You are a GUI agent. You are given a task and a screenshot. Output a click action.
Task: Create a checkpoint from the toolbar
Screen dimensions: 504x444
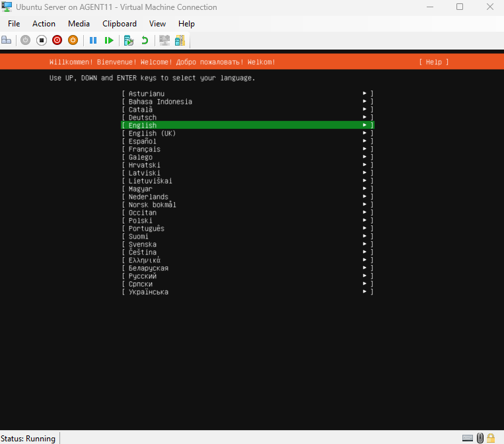point(129,40)
